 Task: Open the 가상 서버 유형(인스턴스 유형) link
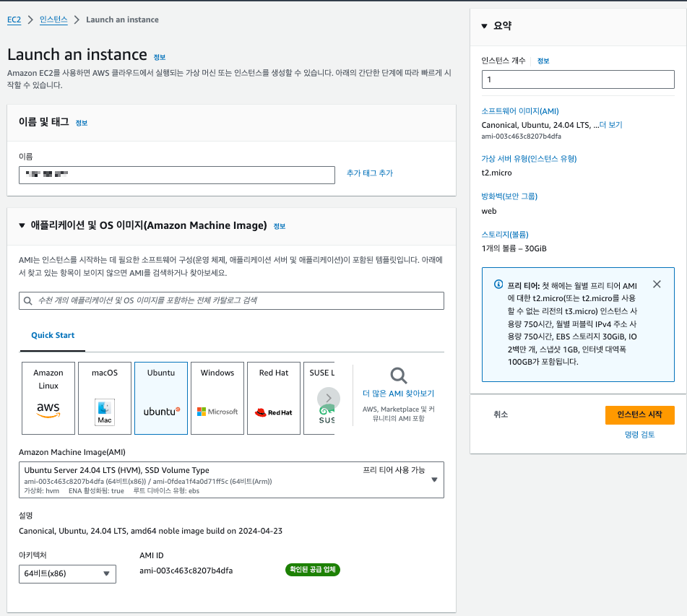tap(529, 159)
